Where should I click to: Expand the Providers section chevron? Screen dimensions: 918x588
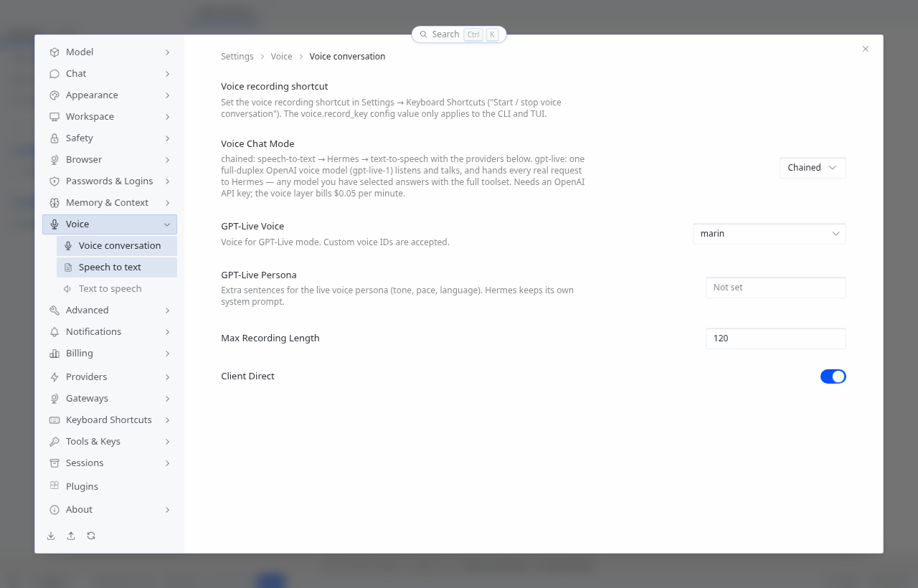coord(167,377)
